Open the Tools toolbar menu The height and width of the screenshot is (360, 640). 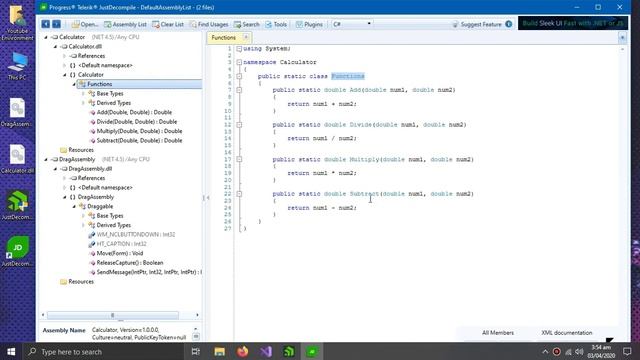coord(276,24)
